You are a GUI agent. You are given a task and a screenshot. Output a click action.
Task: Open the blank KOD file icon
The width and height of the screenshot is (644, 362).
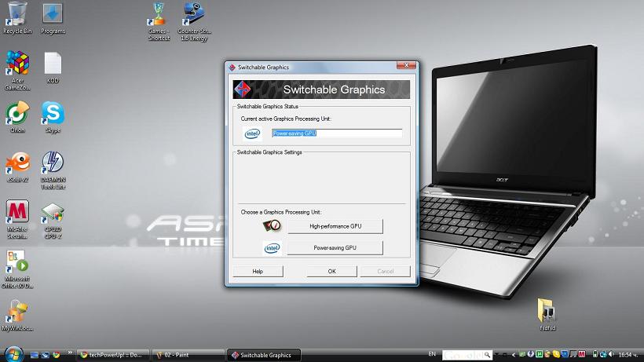pos(53,68)
